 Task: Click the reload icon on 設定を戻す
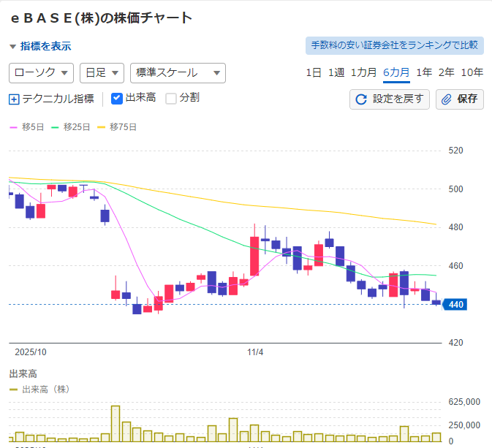pos(361,99)
